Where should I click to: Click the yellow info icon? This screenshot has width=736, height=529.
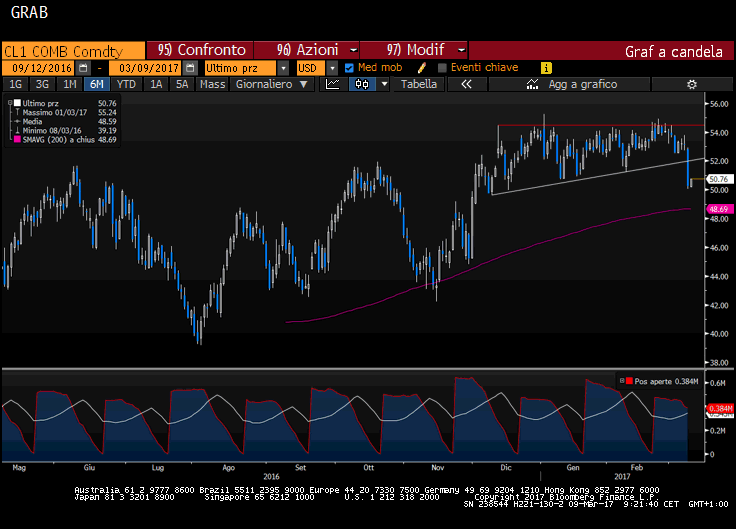pos(546,68)
